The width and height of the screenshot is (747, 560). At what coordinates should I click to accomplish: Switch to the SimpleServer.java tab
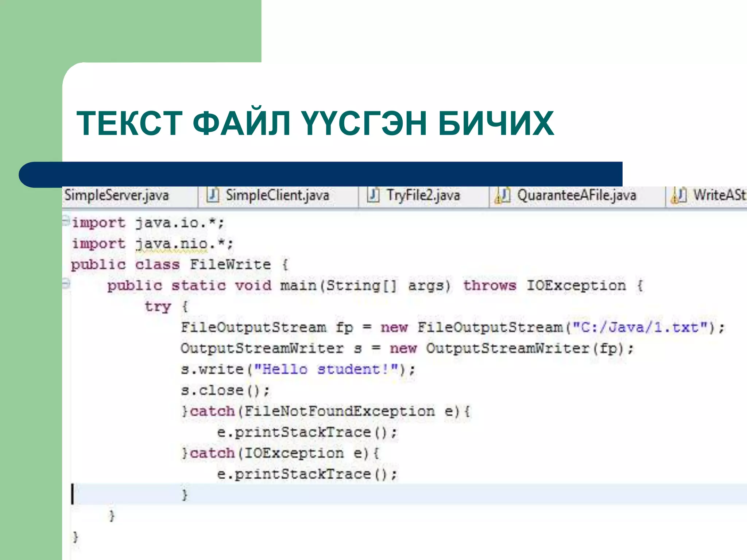pos(130,196)
